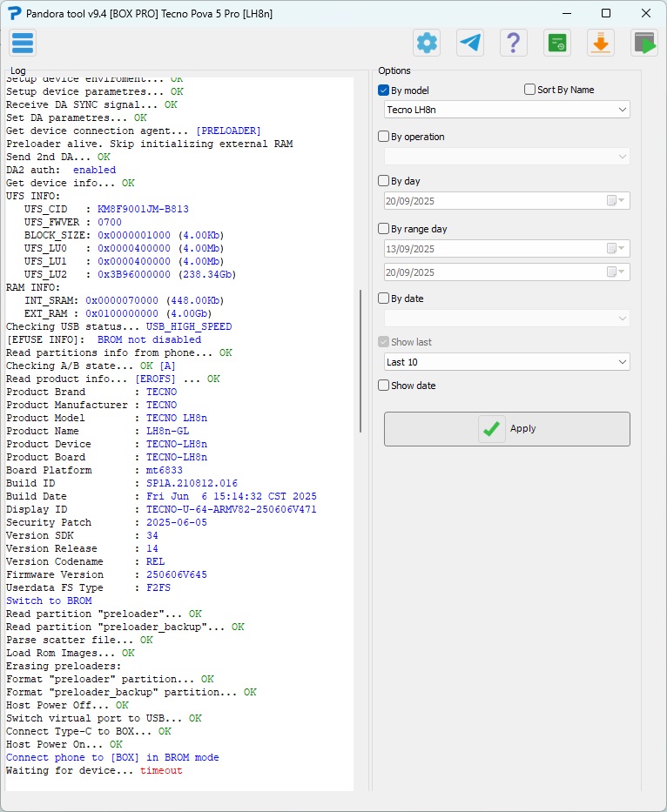Click the 'BROM not disabled' text

(x=149, y=339)
